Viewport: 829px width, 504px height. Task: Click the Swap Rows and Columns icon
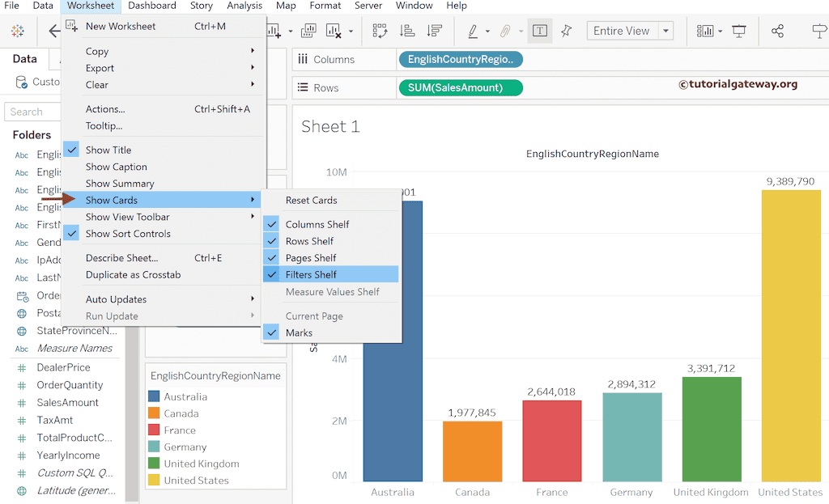click(x=379, y=31)
